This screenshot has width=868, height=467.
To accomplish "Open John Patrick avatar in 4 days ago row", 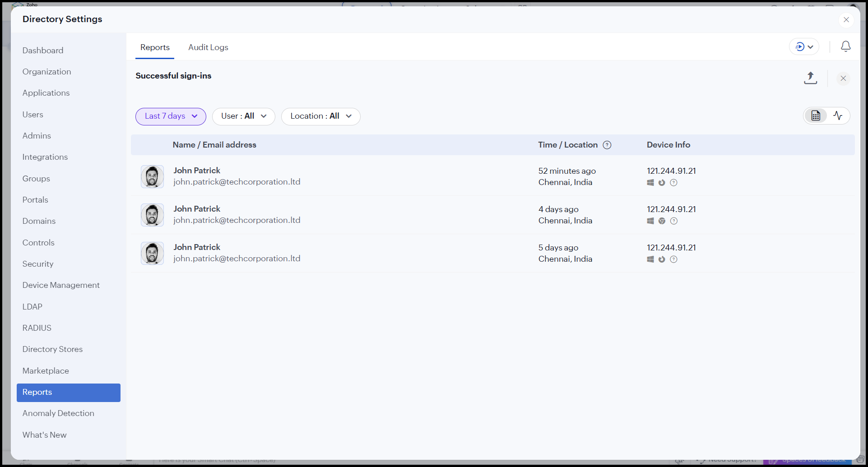I will tap(152, 215).
